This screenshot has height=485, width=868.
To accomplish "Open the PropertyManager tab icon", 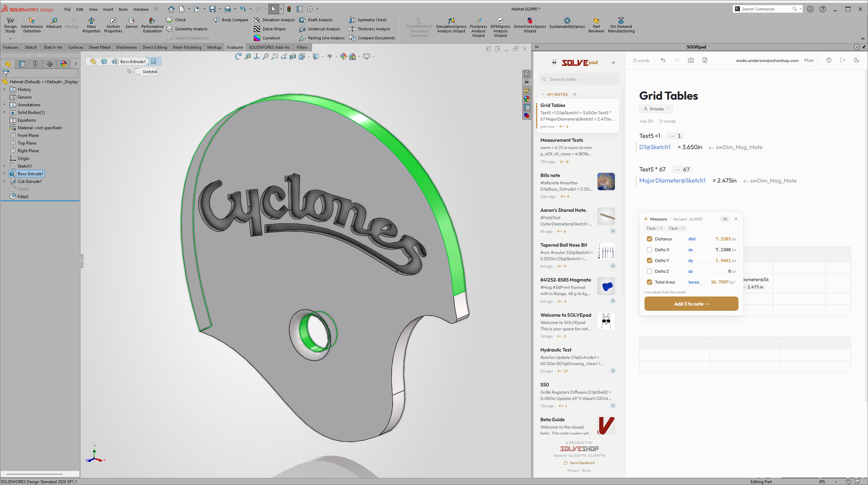I will coord(22,64).
